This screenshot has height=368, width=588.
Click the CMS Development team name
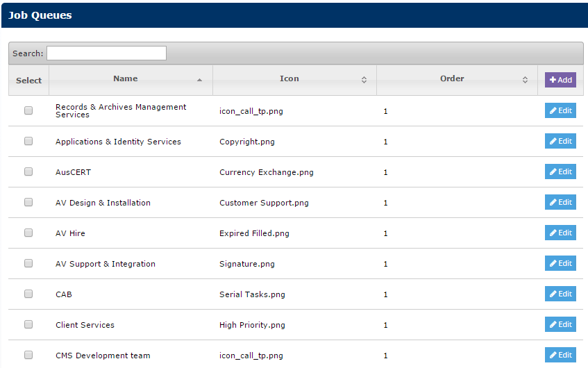[103, 356]
